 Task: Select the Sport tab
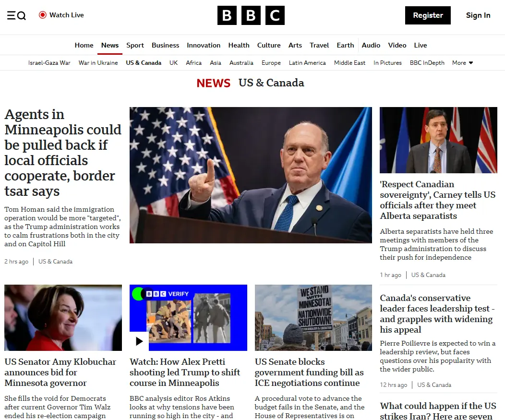click(135, 45)
